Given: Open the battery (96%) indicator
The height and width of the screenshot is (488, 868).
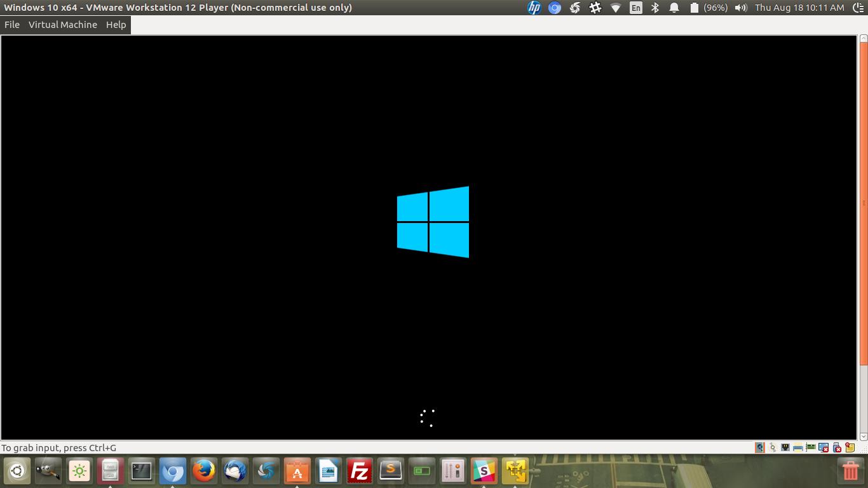Looking at the screenshot, I should 709,8.
